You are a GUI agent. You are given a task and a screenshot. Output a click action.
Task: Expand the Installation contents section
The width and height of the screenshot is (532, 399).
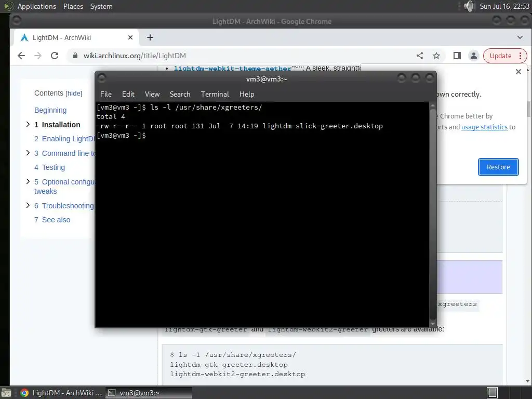28,125
